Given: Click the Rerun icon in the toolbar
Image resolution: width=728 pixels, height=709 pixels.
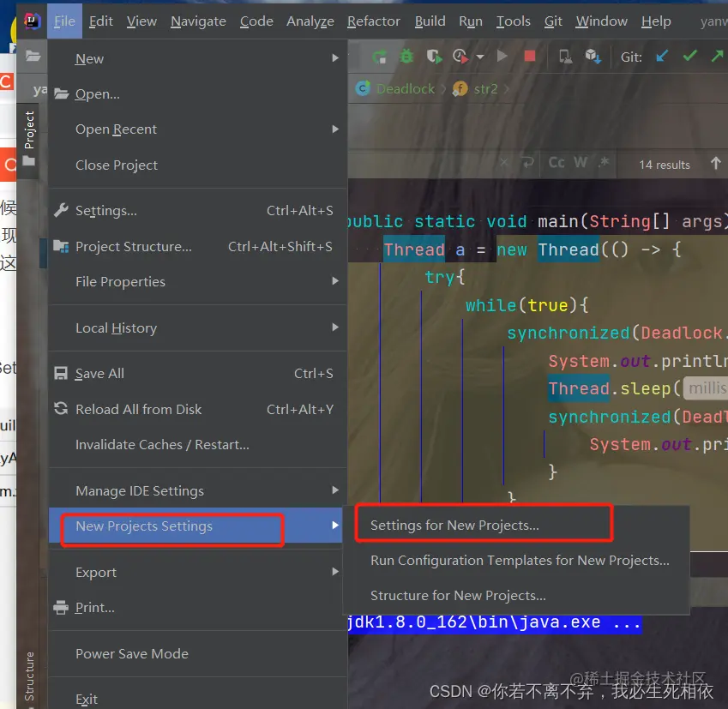Looking at the screenshot, I should click(379, 57).
